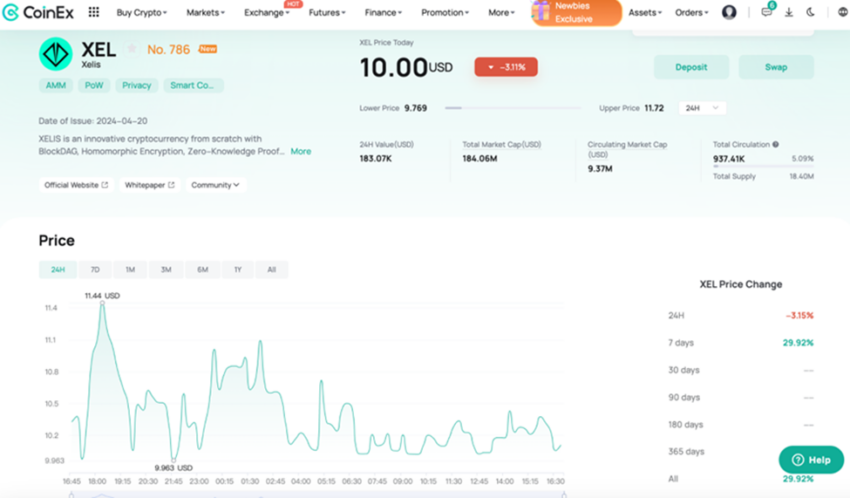Click the 7 days 29.92% value
Screen dimensions: 850x498
click(x=798, y=342)
